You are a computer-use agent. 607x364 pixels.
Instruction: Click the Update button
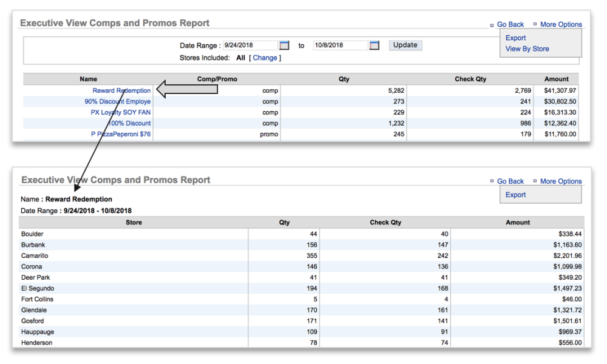pyautogui.click(x=405, y=45)
